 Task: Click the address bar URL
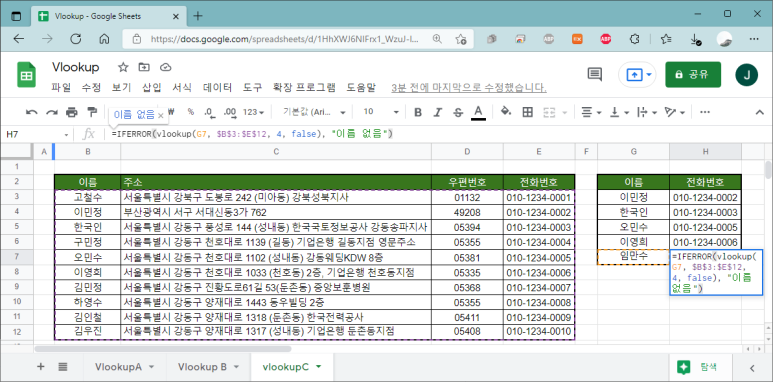(284, 39)
